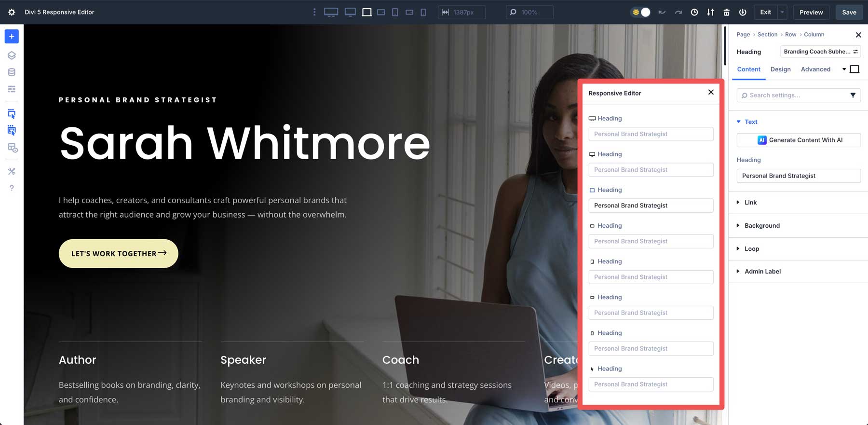The width and height of the screenshot is (868, 425).
Task: Click the blue add module plus icon
Action: (x=12, y=37)
